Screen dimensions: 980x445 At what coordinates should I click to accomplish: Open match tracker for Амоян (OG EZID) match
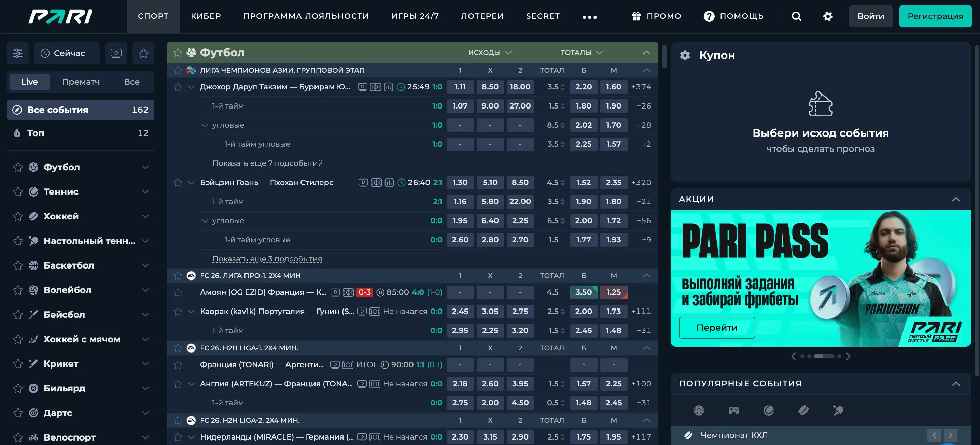348,292
